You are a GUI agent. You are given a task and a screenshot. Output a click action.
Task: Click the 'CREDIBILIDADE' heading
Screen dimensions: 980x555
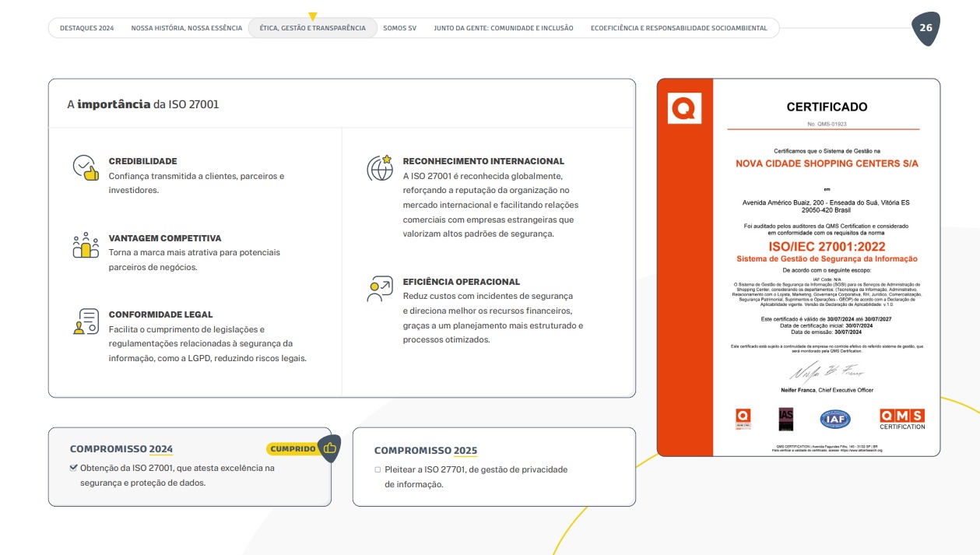tap(142, 161)
